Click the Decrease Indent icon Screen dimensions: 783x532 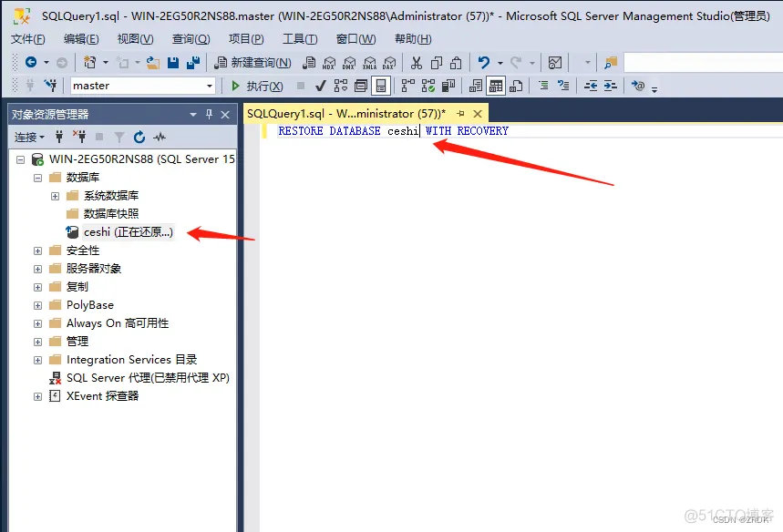coord(591,86)
